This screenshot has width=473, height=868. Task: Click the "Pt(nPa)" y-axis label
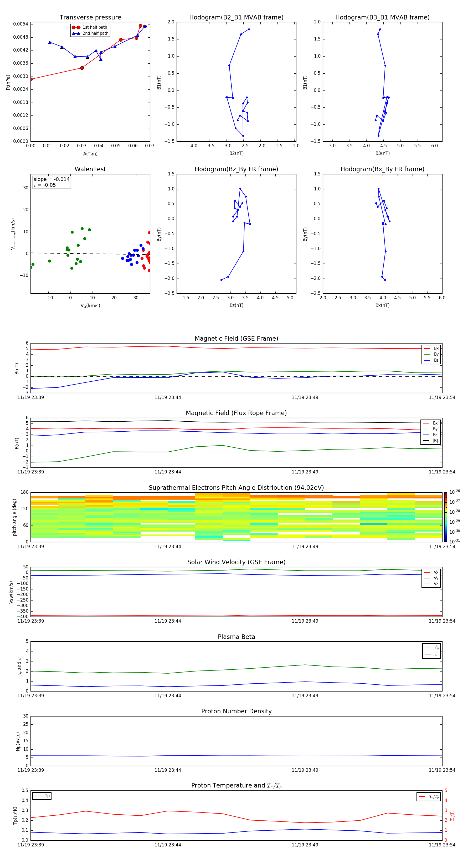click(8, 82)
